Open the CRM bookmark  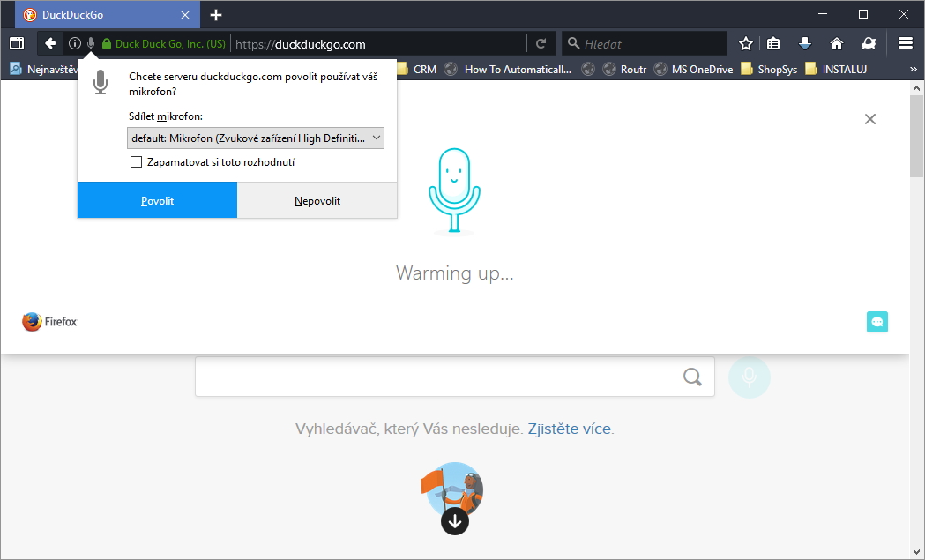[x=417, y=69]
